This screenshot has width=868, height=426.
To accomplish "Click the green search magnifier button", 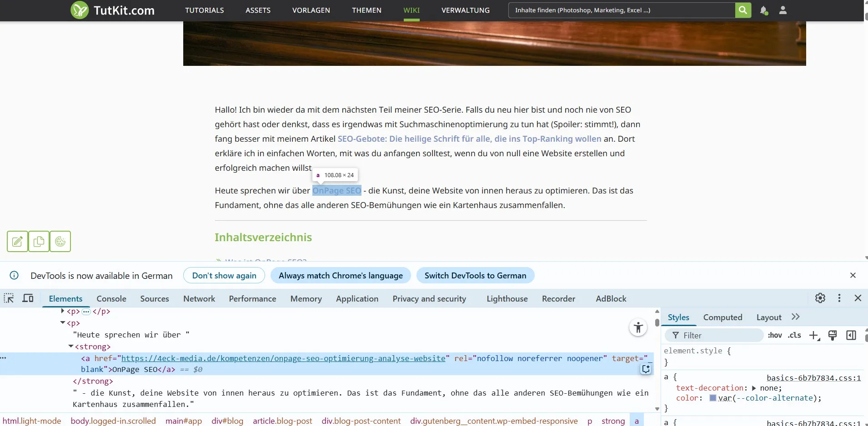I will (743, 10).
